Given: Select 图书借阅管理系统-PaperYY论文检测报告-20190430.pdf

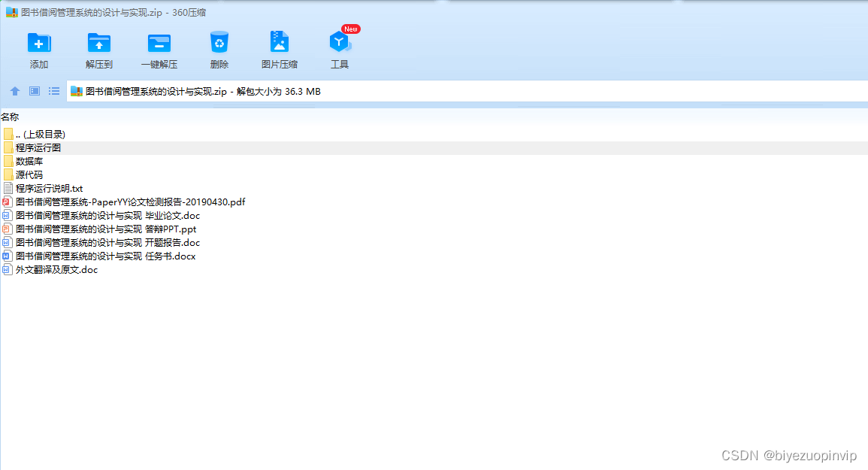Looking at the screenshot, I should click(131, 202).
